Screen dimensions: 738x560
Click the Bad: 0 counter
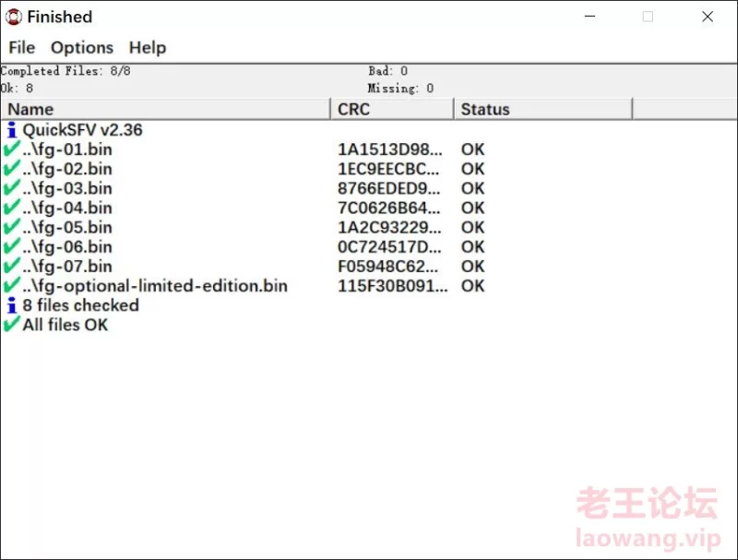click(x=387, y=71)
